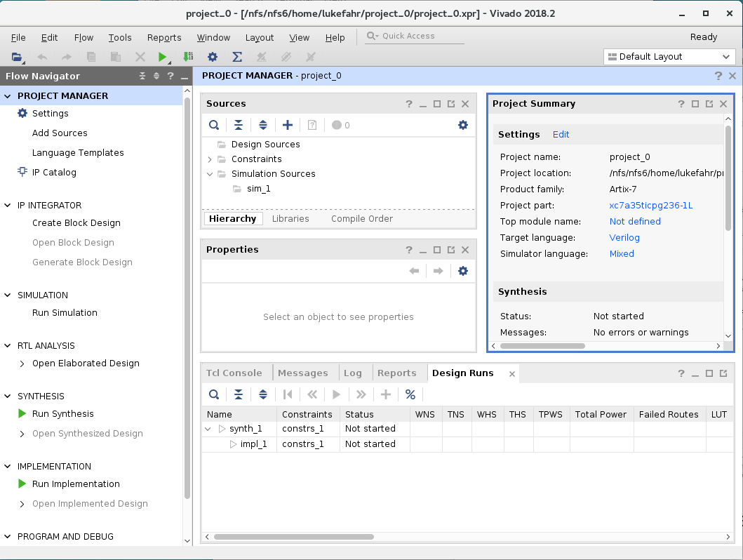Expand all in the Sources panel
The image size is (743, 560).
tap(263, 125)
